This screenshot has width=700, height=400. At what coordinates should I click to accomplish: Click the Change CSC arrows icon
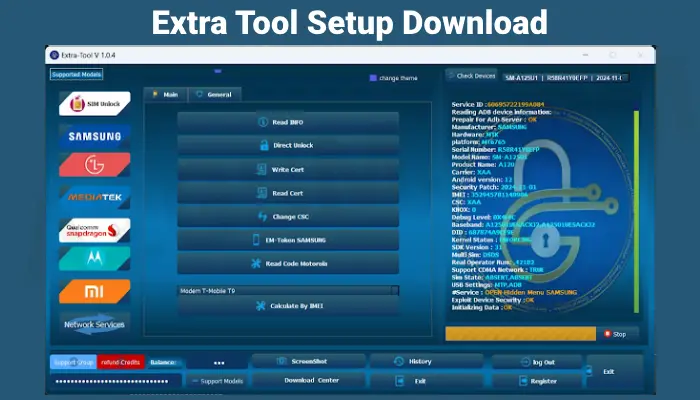coord(262,217)
